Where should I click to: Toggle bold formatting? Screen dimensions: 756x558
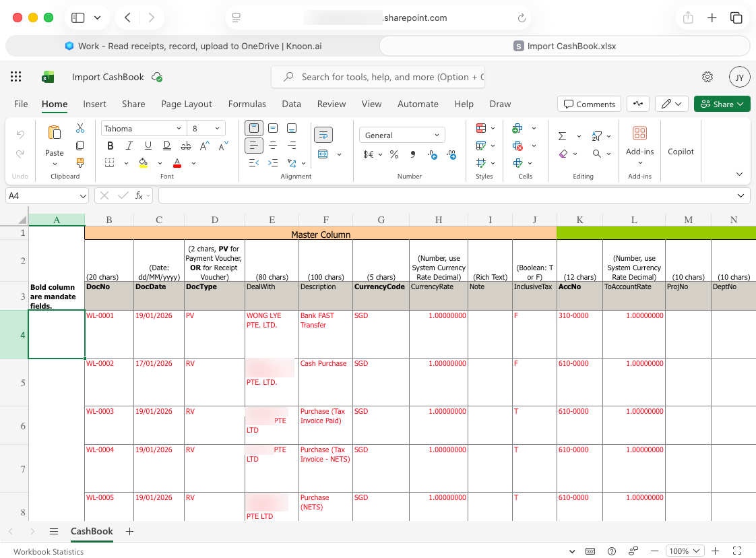coord(110,146)
